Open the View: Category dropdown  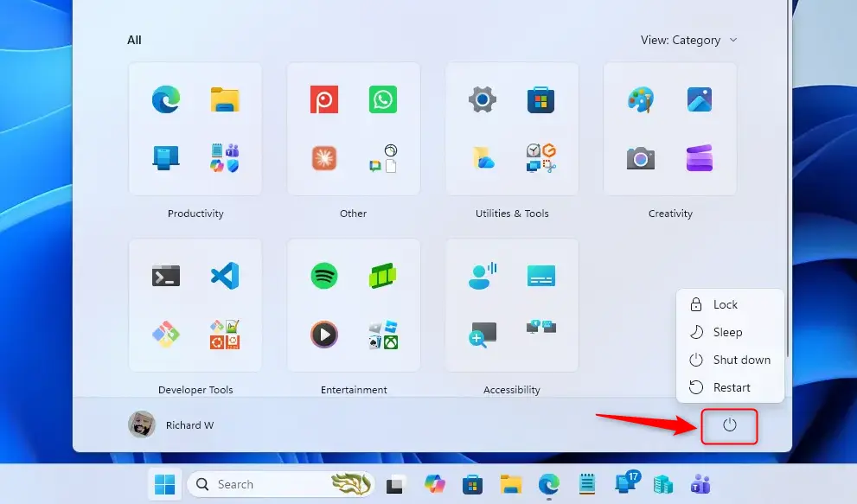pyautogui.click(x=688, y=40)
